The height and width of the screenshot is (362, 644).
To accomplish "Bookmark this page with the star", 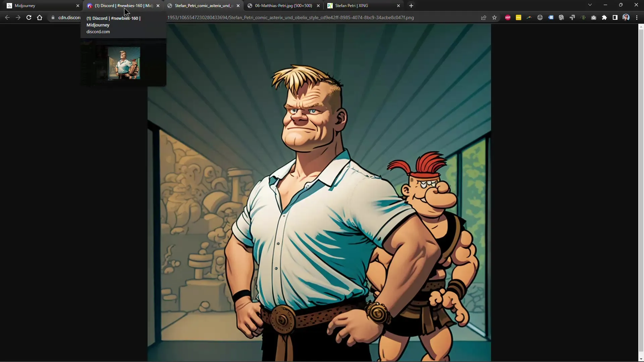I will point(494,17).
